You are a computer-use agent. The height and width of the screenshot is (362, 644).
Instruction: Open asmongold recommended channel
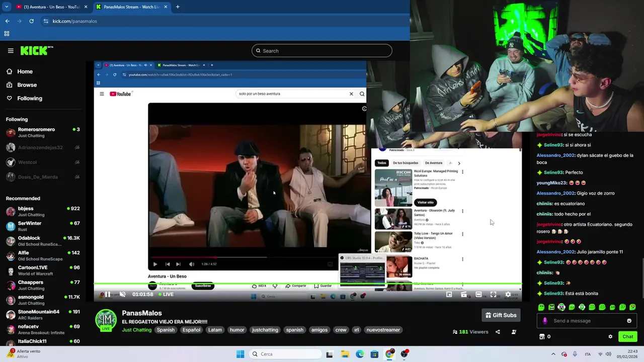[x=43, y=300]
